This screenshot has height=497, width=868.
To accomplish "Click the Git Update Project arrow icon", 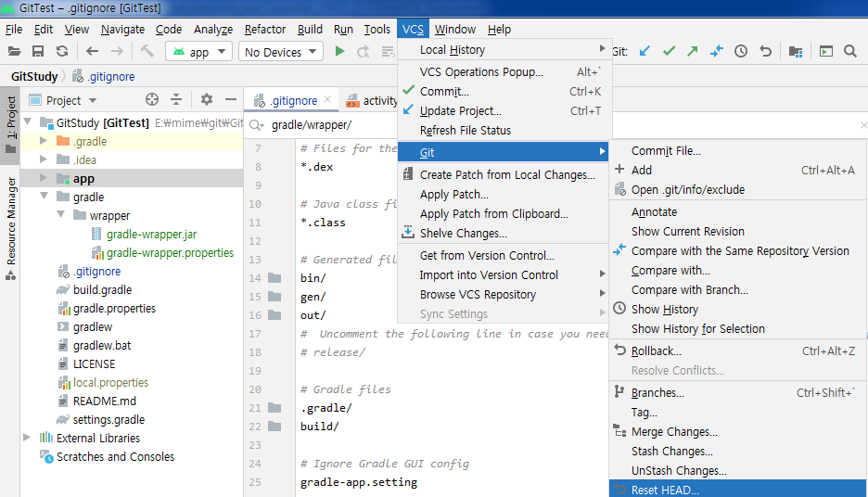I will (645, 52).
